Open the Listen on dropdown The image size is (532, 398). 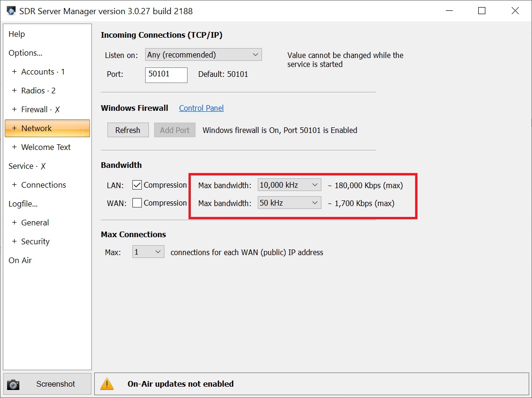click(203, 55)
